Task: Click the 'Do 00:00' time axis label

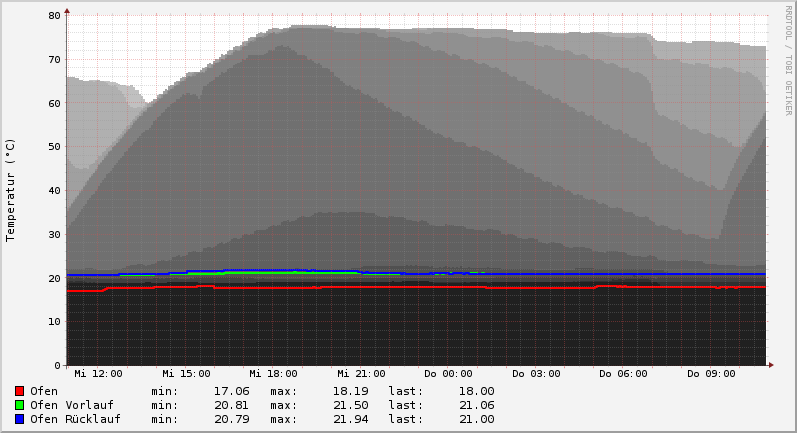Action: tap(448, 374)
